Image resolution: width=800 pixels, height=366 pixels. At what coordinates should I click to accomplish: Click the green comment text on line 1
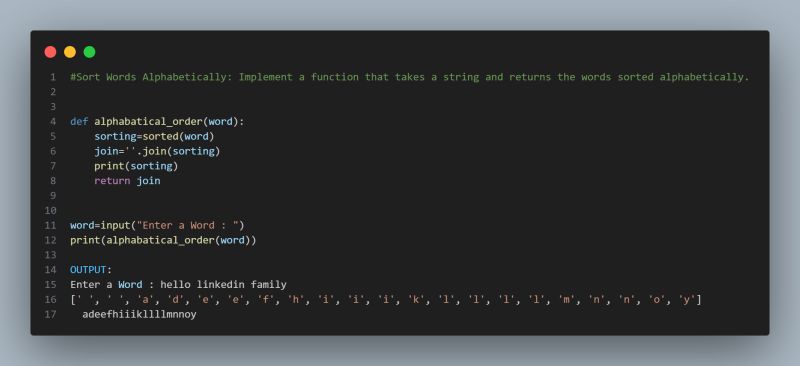coord(410,78)
